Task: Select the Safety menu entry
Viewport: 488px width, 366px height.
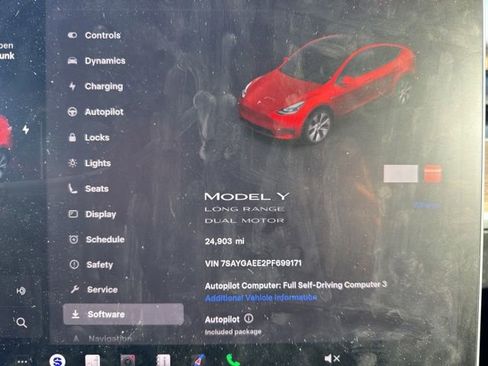Action: pos(91,265)
